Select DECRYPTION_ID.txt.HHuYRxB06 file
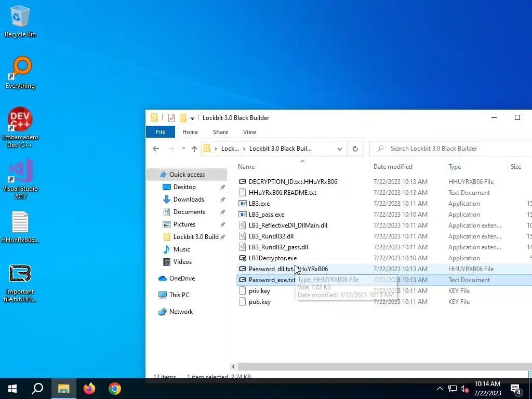This screenshot has height=399, width=532. coord(293,181)
